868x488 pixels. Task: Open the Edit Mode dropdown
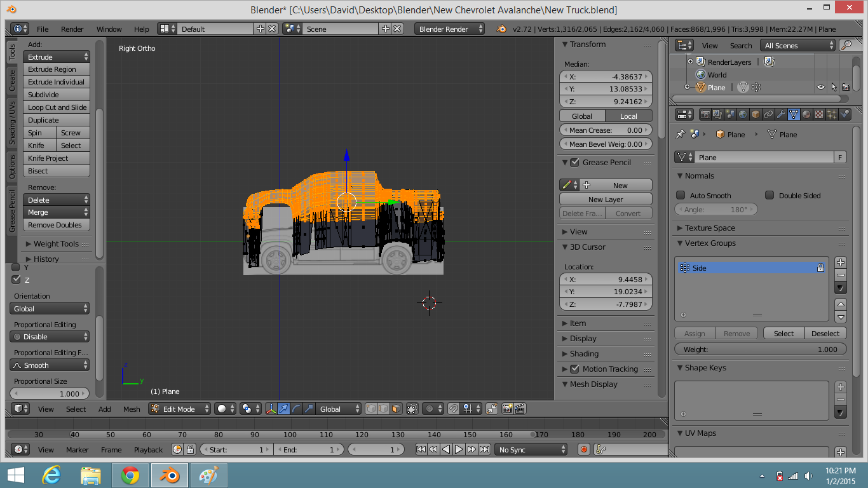click(x=180, y=409)
